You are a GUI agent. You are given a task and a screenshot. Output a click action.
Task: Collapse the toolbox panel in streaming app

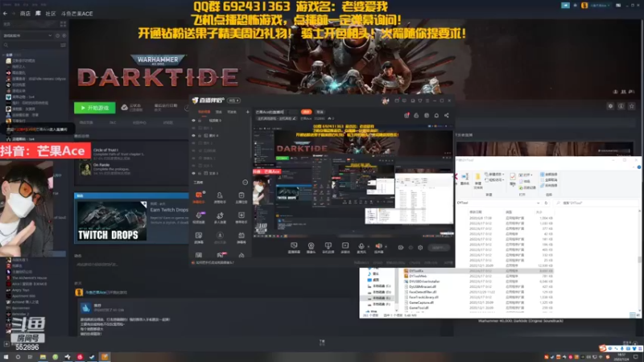246,183
